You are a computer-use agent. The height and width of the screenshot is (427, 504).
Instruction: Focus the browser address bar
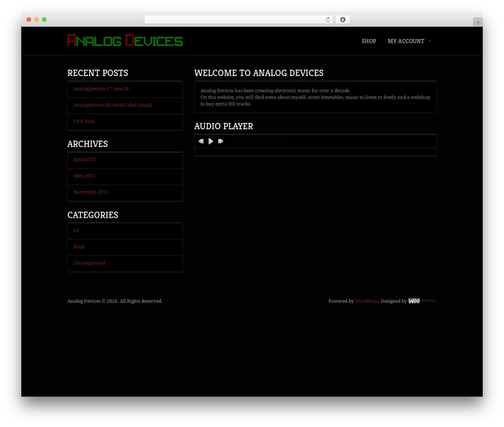[x=238, y=20]
